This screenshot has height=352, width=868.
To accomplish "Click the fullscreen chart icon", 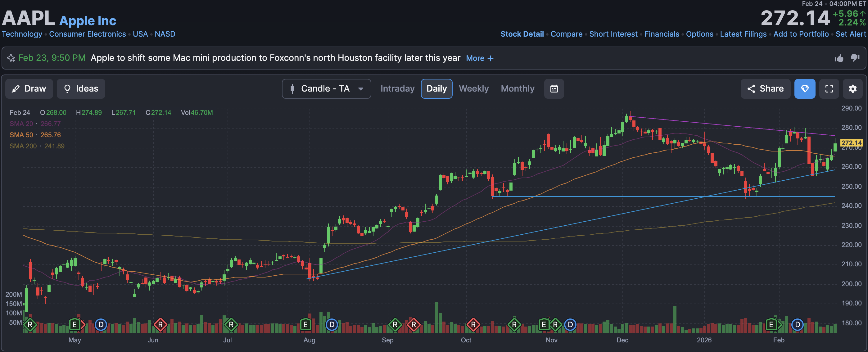I will point(829,88).
